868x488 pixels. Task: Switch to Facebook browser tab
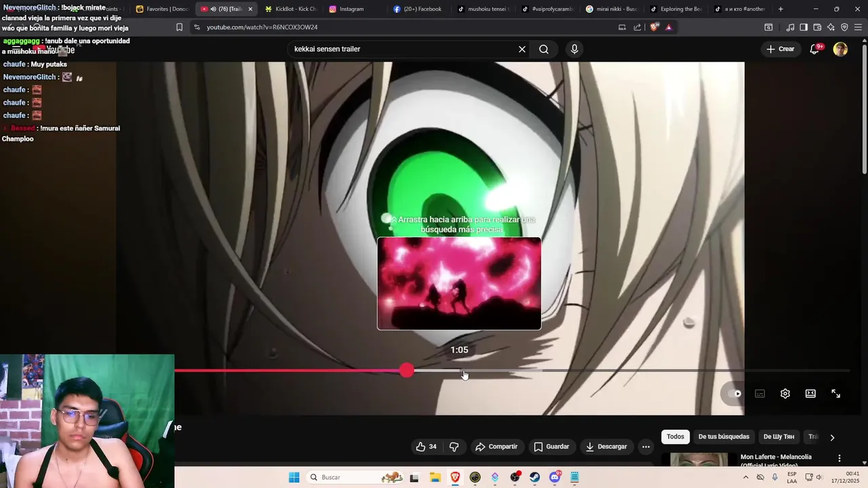[418, 9]
